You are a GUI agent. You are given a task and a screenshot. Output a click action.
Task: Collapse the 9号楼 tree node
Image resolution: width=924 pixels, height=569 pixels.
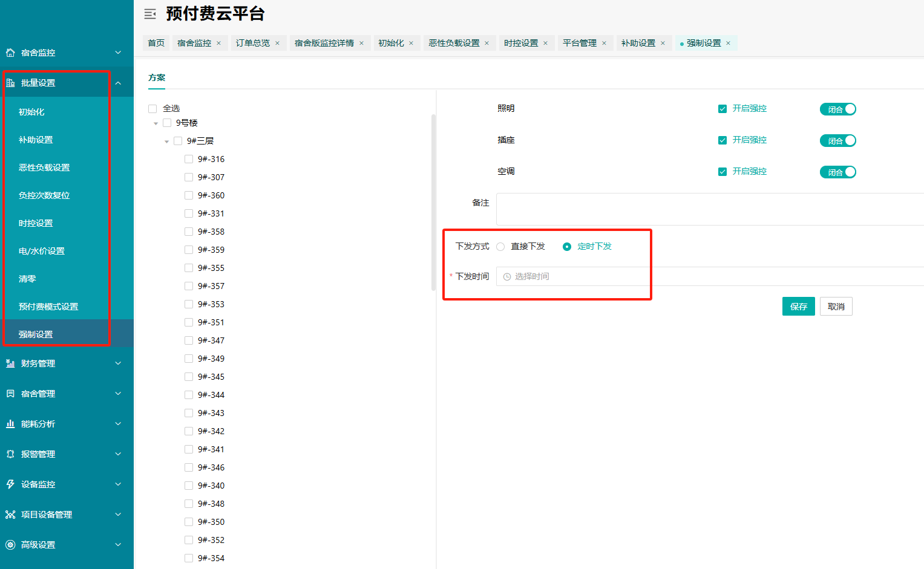[x=156, y=123]
